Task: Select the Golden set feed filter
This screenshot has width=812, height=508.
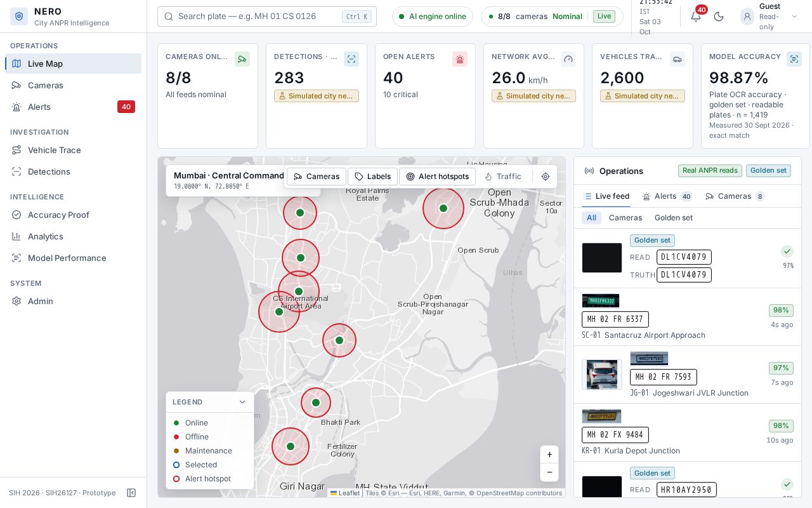Action: click(x=674, y=218)
